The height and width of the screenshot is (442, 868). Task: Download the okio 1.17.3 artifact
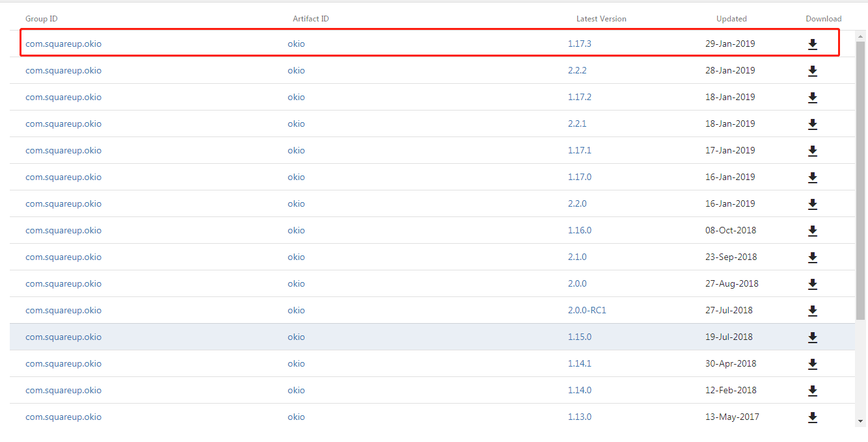coord(812,44)
